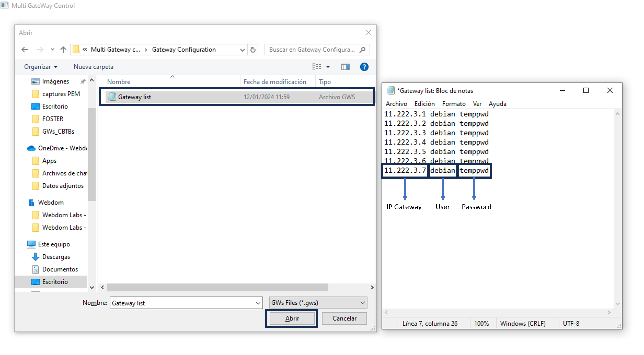The height and width of the screenshot is (355, 644).
Task: Click the Help question mark icon
Action: [364, 67]
